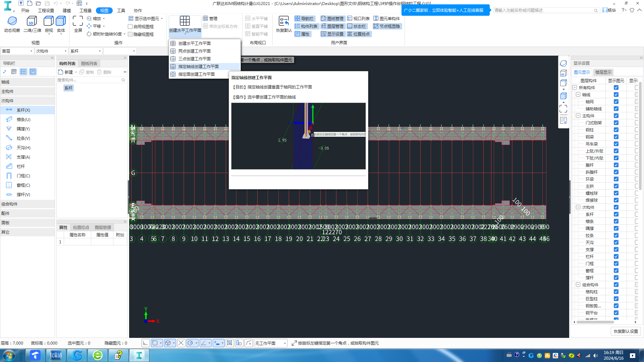Open the CAD app in taskbar
This screenshot has width=644, height=362.
(x=56, y=355)
